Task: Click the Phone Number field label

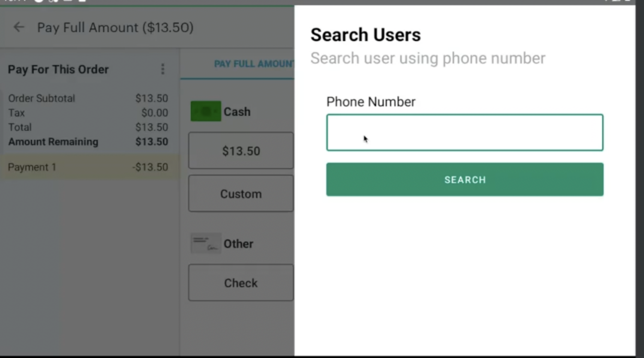Action: (x=371, y=102)
